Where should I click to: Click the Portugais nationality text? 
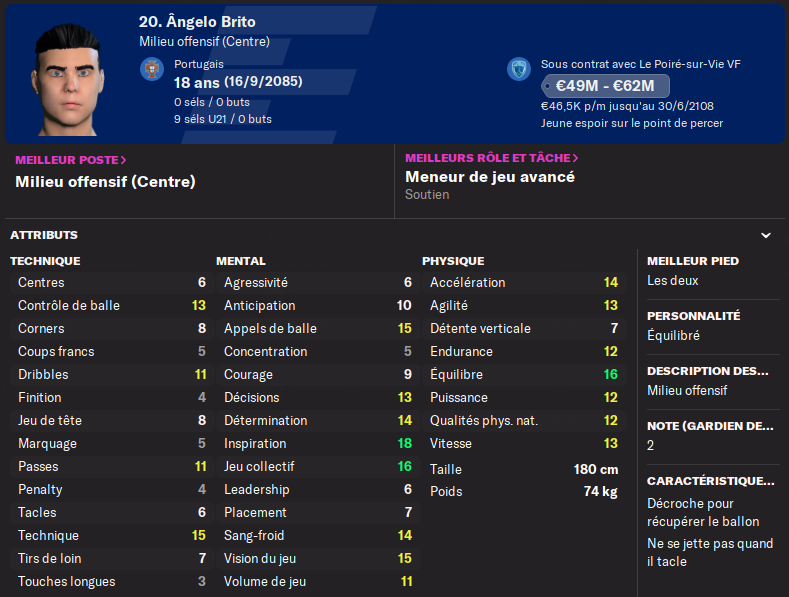point(199,64)
